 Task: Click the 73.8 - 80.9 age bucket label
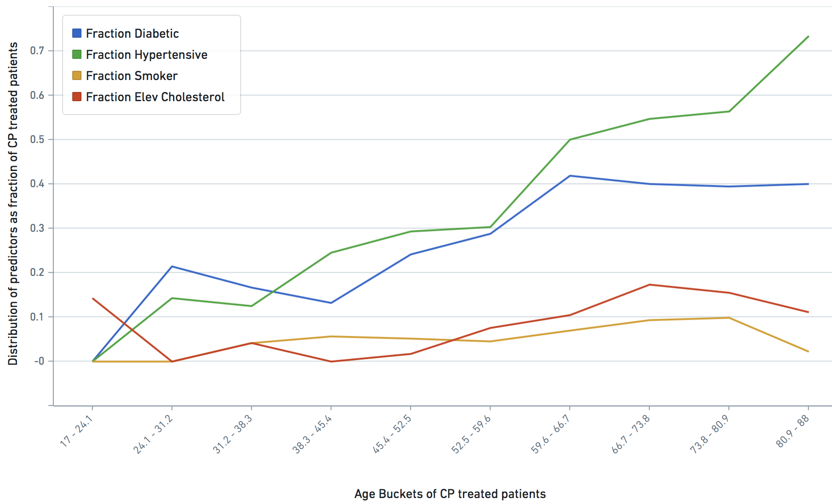pos(711,434)
